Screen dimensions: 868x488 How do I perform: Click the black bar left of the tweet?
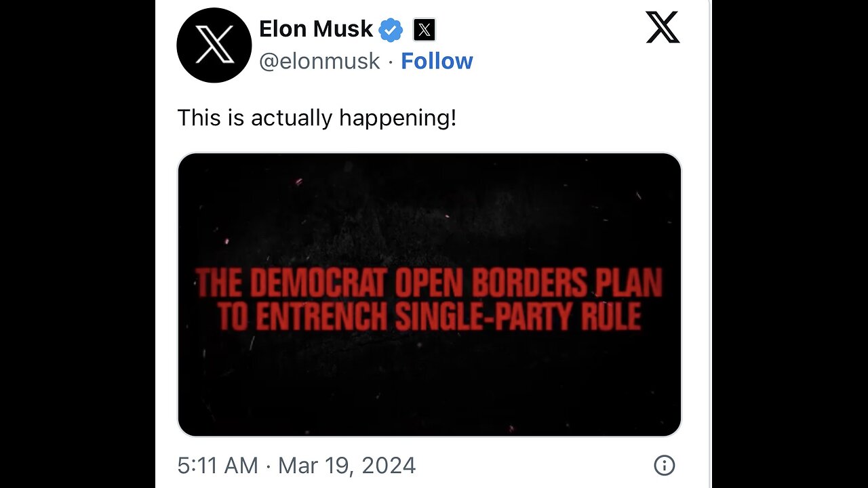pos(77,244)
